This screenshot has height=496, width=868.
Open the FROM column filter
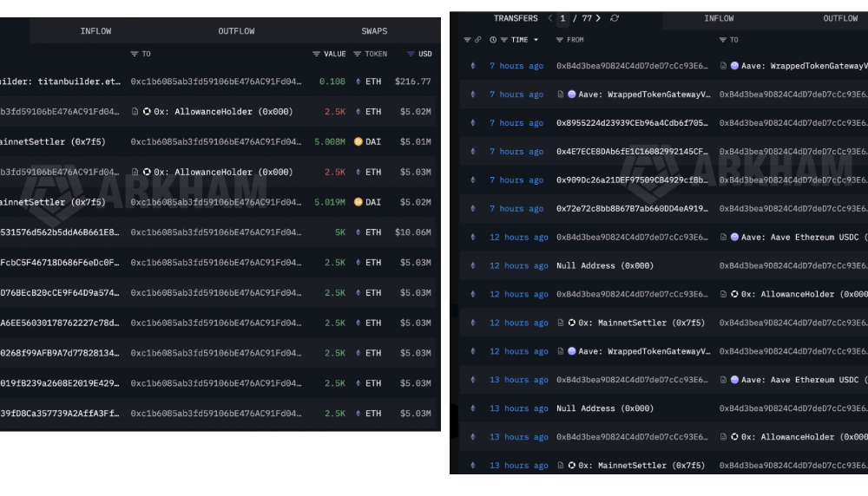[x=560, y=40]
